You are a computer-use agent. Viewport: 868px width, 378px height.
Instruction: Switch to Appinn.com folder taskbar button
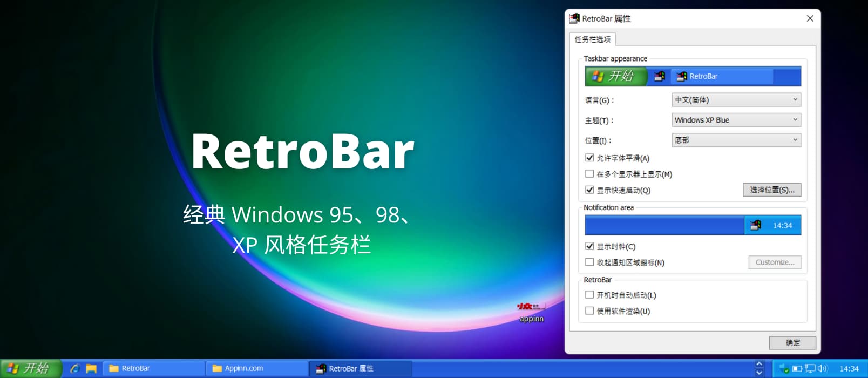[x=257, y=368]
